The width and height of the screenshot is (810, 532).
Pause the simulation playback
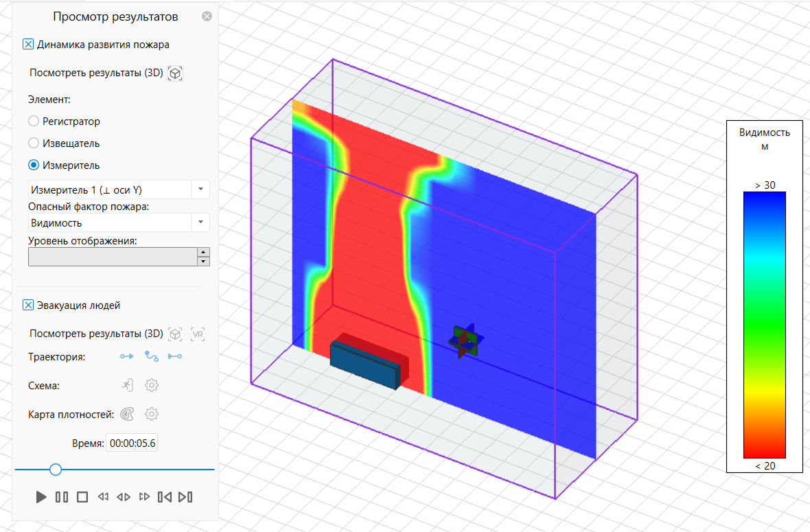click(62, 497)
